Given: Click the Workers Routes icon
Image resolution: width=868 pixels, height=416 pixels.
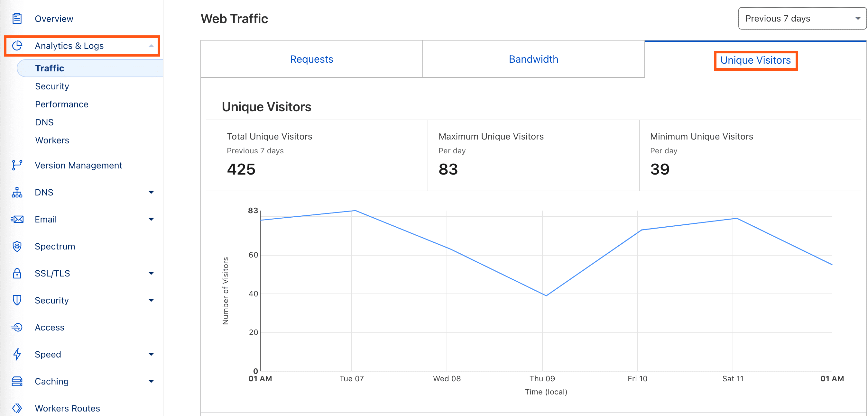Looking at the screenshot, I should 17,408.
